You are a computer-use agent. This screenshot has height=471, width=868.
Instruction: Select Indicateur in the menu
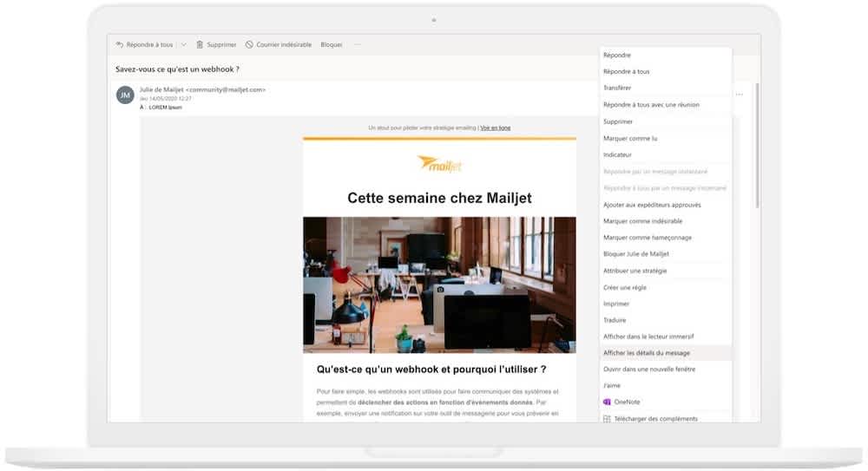click(666, 155)
